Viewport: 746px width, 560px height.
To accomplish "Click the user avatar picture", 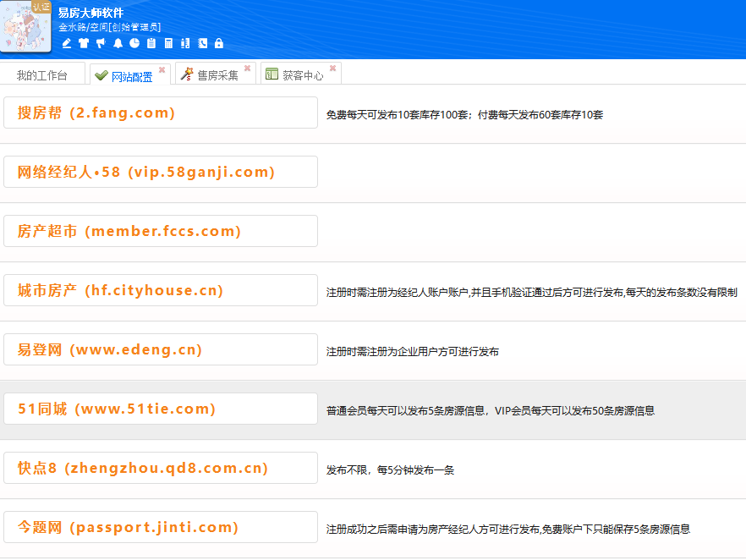I will point(25,26).
